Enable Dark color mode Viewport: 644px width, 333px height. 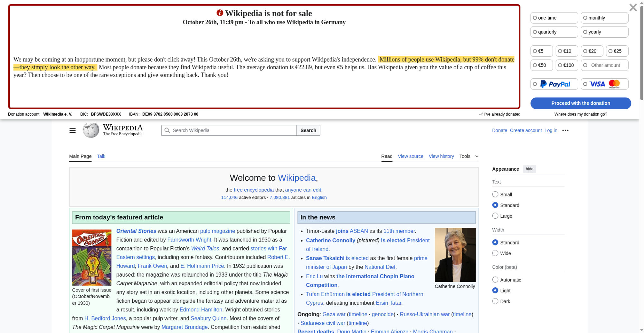[495, 301]
